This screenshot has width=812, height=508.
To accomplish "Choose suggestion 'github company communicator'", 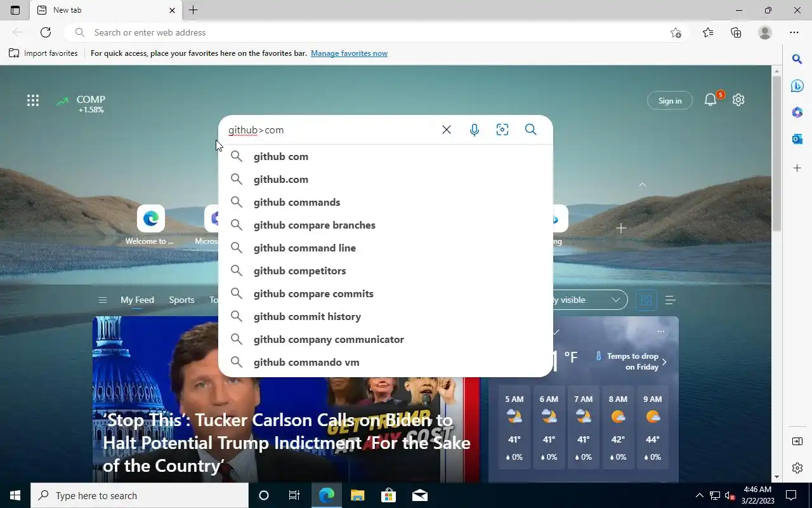I will coord(386,339).
